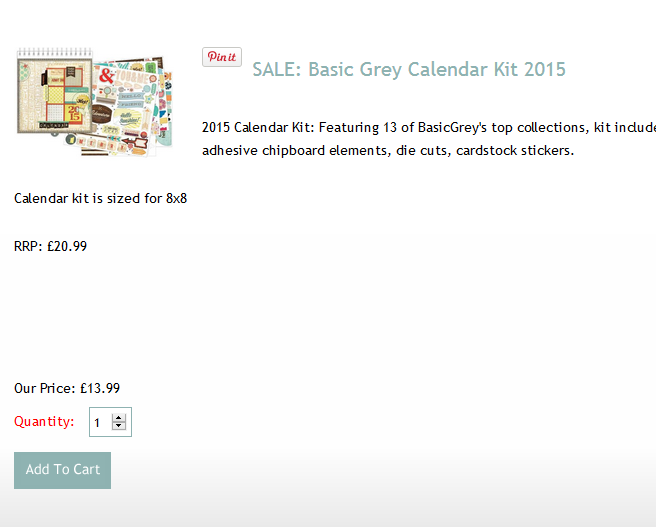The height and width of the screenshot is (527, 656).
Task: Click the Pin it Pinterest button
Action: tap(222, 57)
